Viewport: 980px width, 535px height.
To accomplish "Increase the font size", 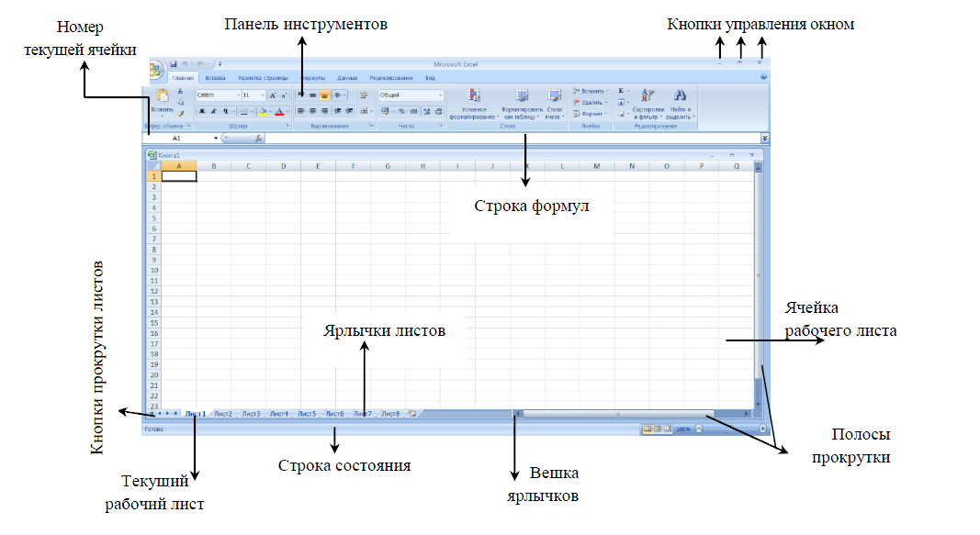I will (273, 95).
